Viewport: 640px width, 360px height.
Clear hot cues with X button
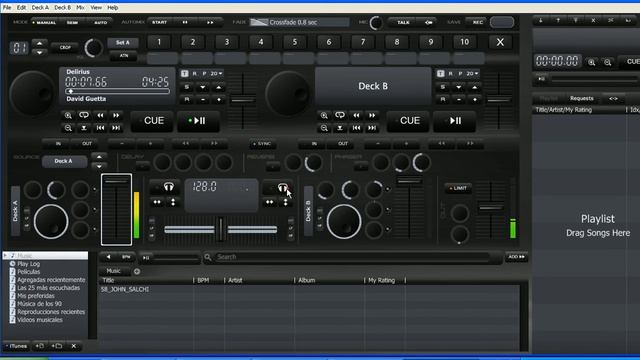click(x=500, y=42)
